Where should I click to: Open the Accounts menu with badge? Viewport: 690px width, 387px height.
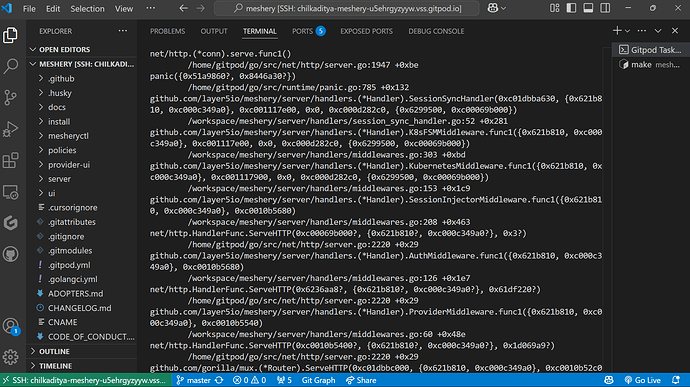click(11, 326)
